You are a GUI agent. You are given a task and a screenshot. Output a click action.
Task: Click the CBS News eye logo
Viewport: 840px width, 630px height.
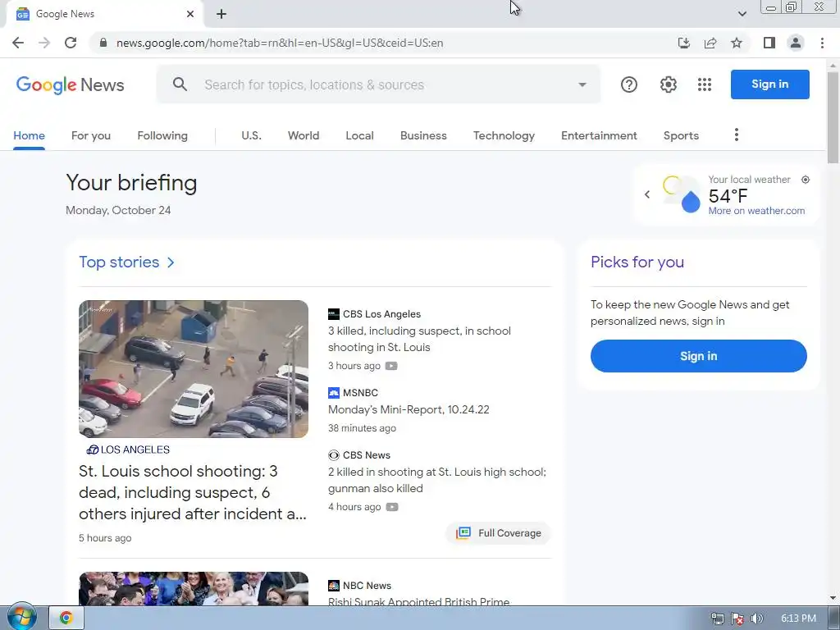pyautogui.click(x=333, y=454)
